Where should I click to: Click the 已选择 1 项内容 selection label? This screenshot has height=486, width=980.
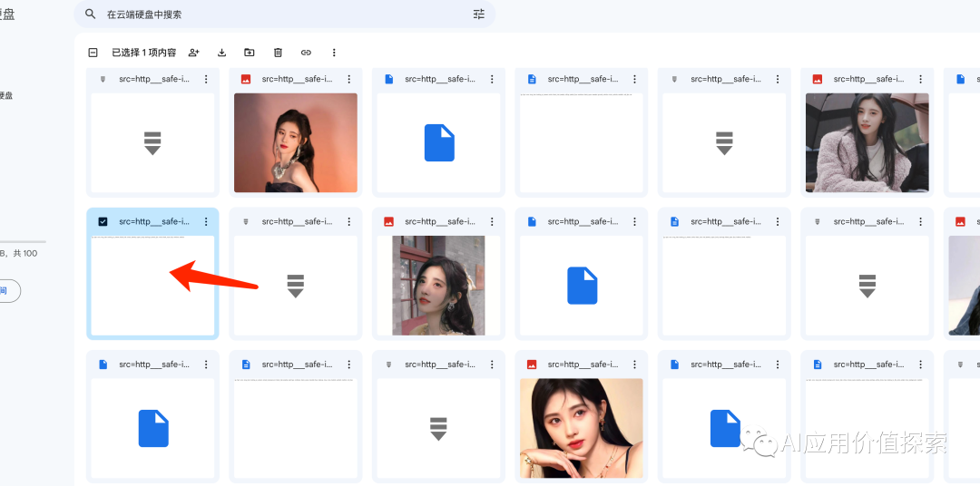(x=143, y=53)
